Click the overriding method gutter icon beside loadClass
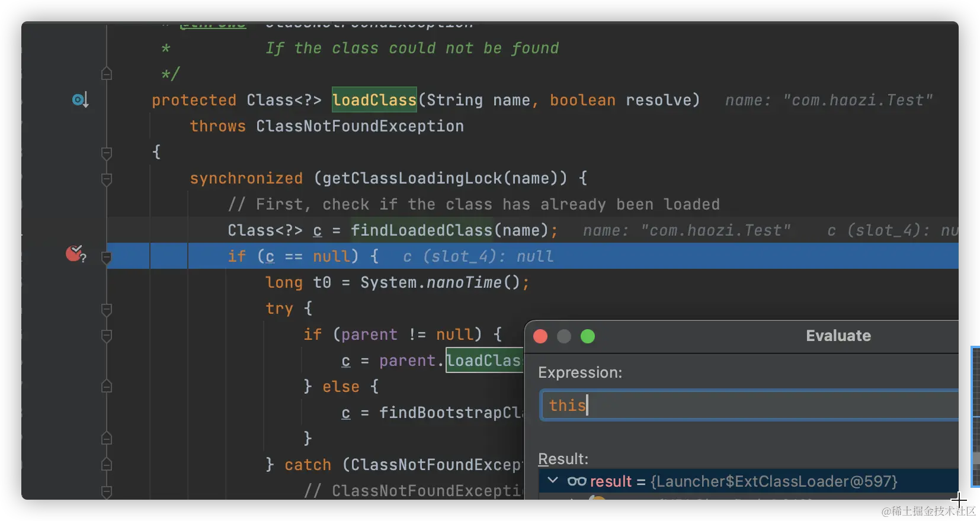 click(80, 100)
